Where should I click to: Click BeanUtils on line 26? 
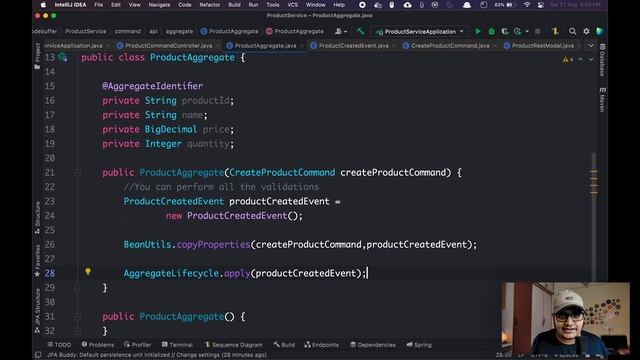coord(147,244)
